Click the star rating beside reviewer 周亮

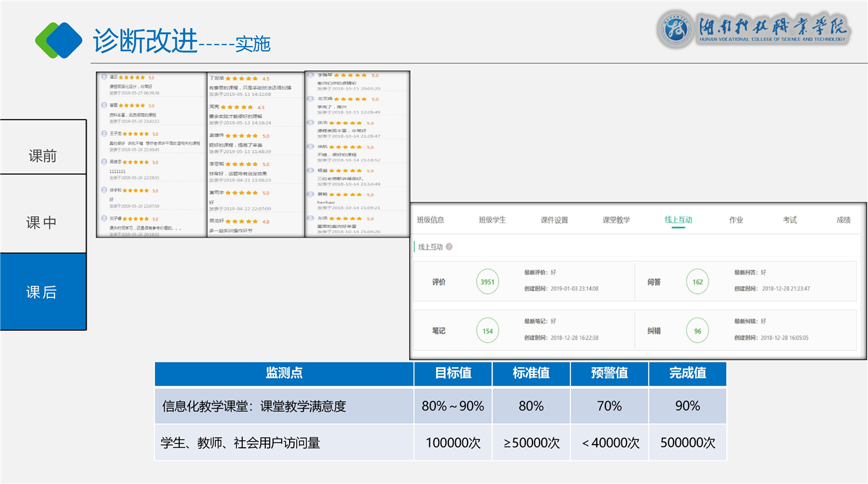tap(237, 107)
